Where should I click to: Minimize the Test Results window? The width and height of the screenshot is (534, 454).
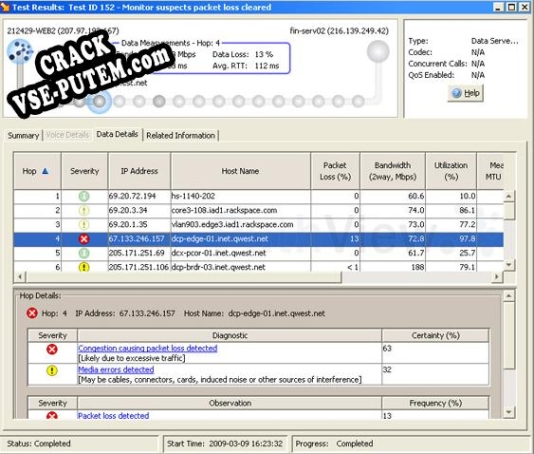(x=498, y=7)
